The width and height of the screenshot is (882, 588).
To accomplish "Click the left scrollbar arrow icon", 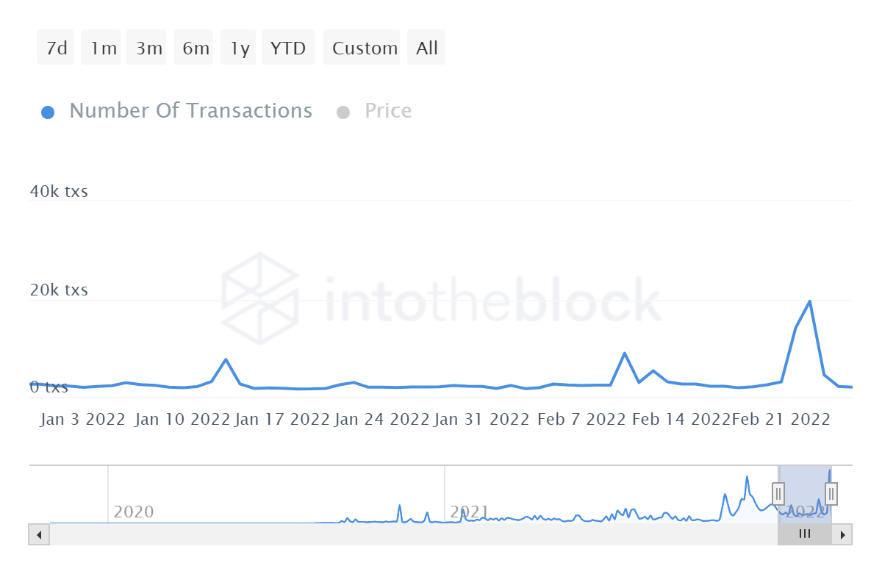I will tap(39, 534).
